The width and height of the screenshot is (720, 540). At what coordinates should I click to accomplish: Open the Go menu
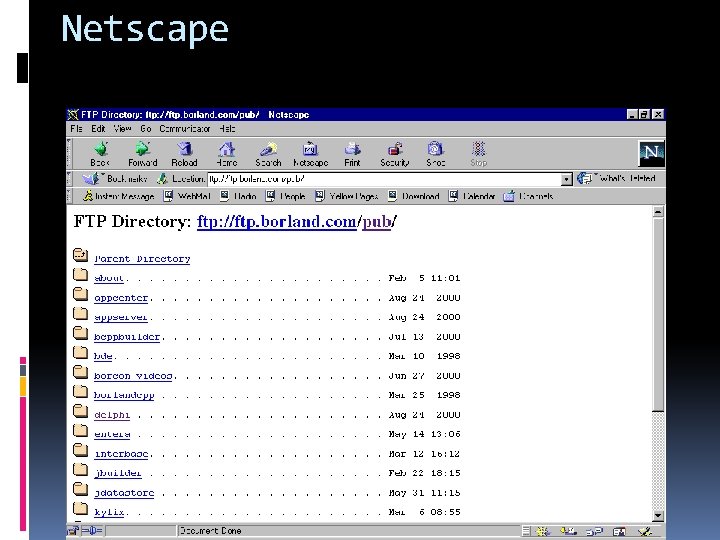tap(146, 129)
